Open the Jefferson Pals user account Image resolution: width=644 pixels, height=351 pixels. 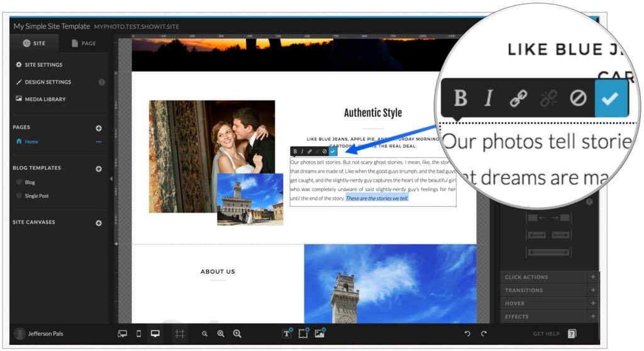[39, 334]
